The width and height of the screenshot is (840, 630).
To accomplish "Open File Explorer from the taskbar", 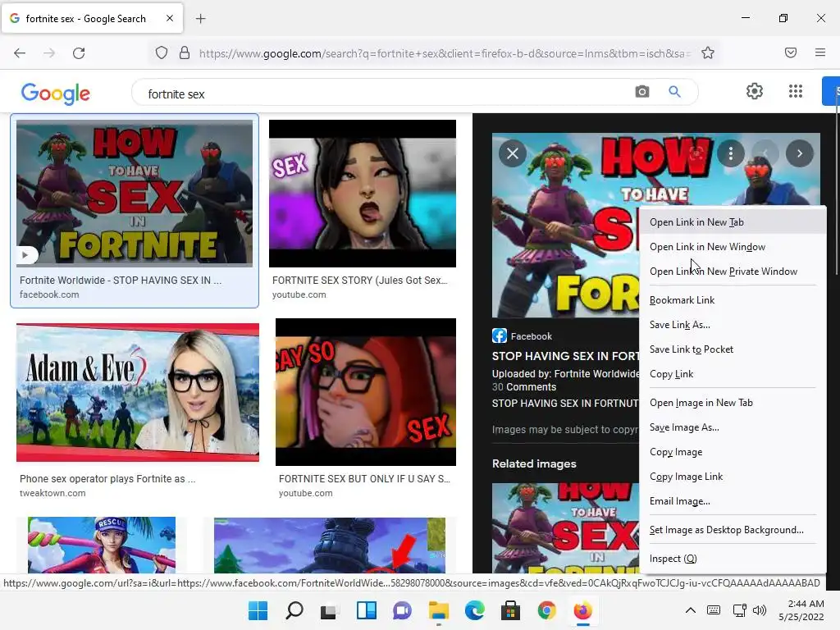I will click(x=438, y=610).
